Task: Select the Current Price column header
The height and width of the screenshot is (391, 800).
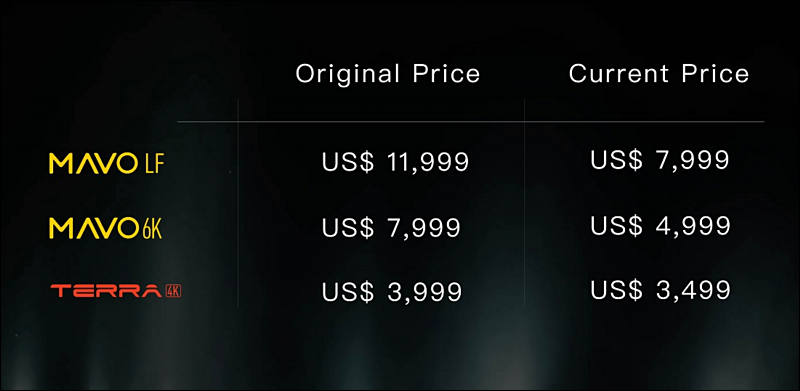Action: click(x=659, y=74)
